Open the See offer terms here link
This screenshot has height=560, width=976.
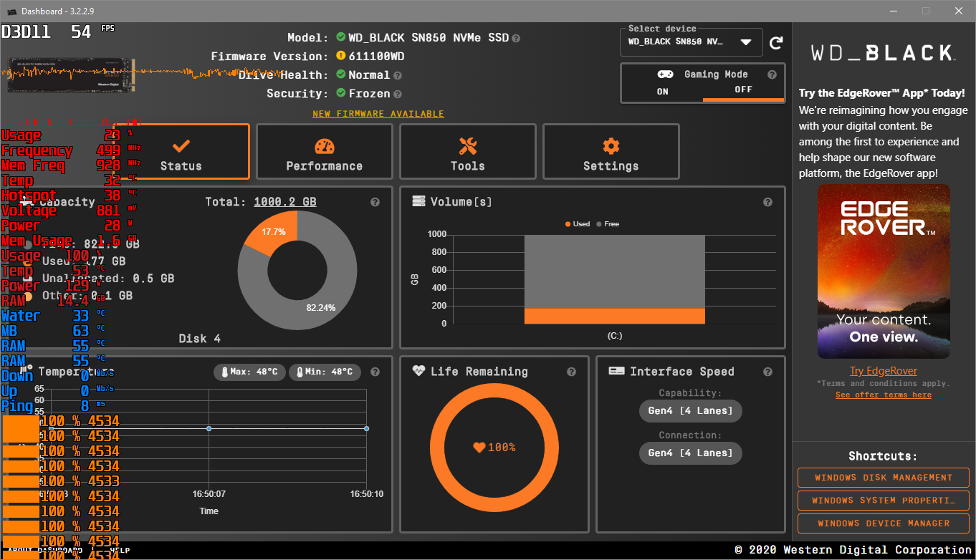pos(884,395)
